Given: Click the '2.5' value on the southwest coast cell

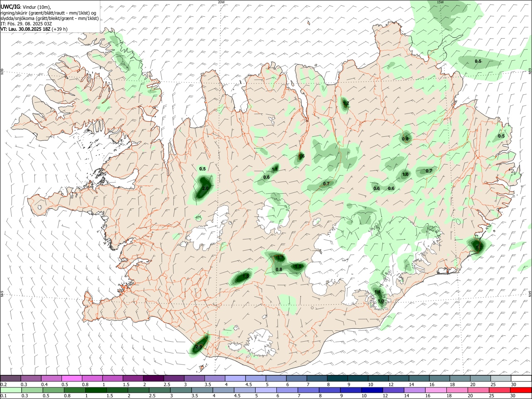Looking at the screenshot, I should (x=199, y=347).
